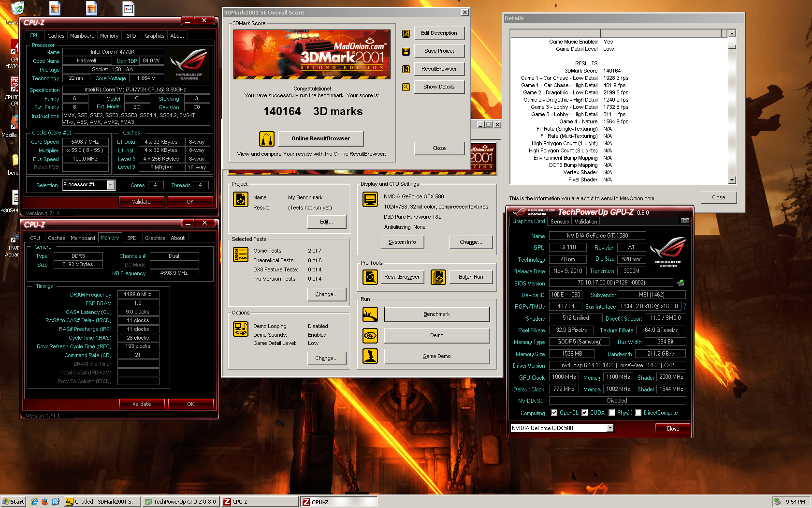Open the Processor #1 selection dropdown
The image size is (812, 508).
point(111,185)
